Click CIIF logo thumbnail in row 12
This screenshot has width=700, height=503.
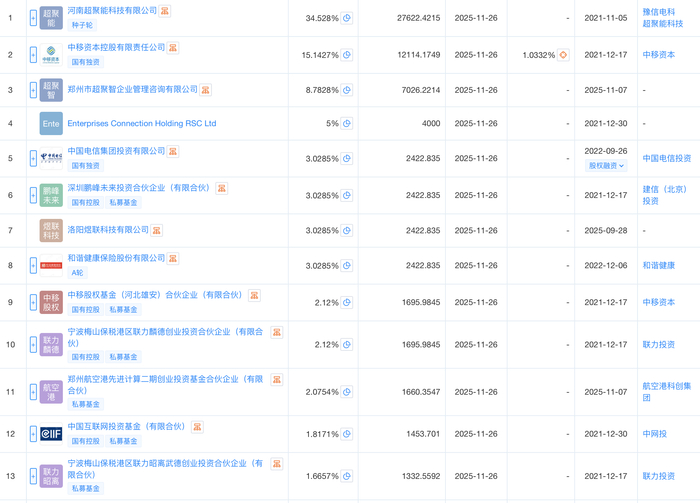pos(51,434)
